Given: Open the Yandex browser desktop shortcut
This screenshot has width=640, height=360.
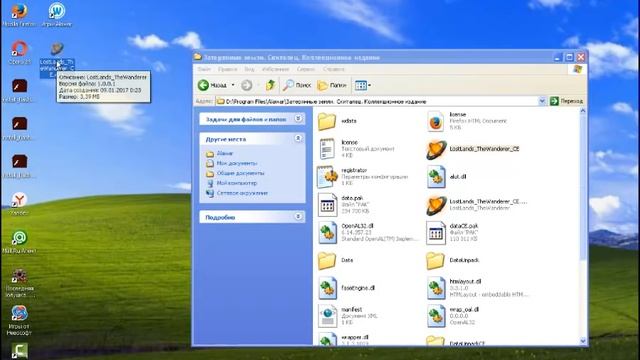Looking at the screenshot, I should click(19, 204).
